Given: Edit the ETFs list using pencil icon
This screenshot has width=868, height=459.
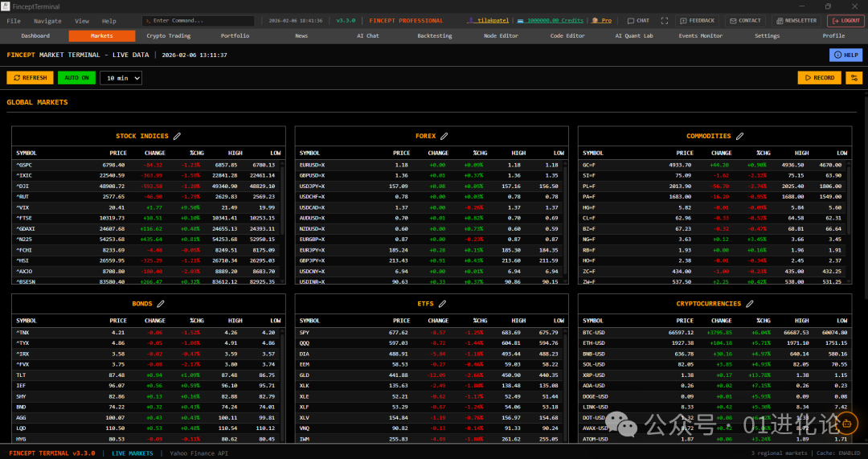Looking at the screenshot, I should tap(442, 304).
